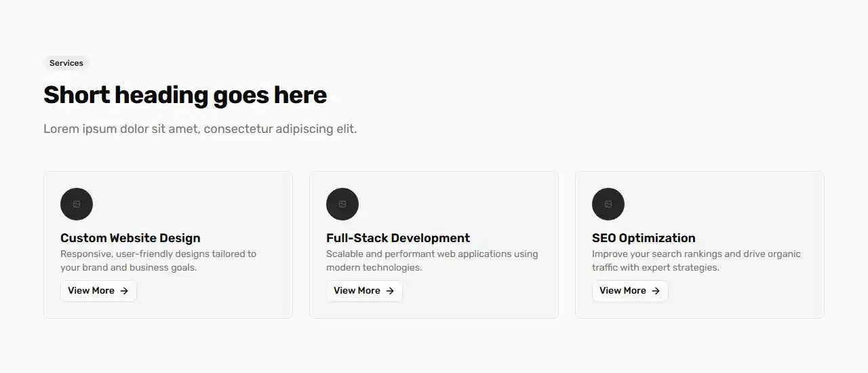Click the "Improve your search rankings" description
Image resolution: width=868 pixels, height=373 pixels.
(696, 260)
